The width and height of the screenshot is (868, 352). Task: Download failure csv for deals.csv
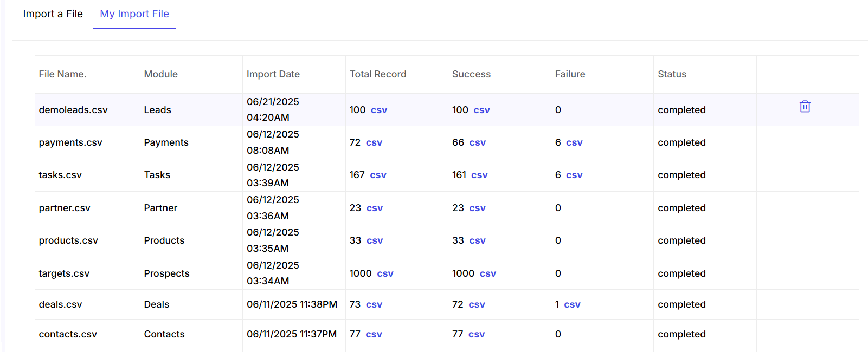pyautogui.click(x=573, y=304)
